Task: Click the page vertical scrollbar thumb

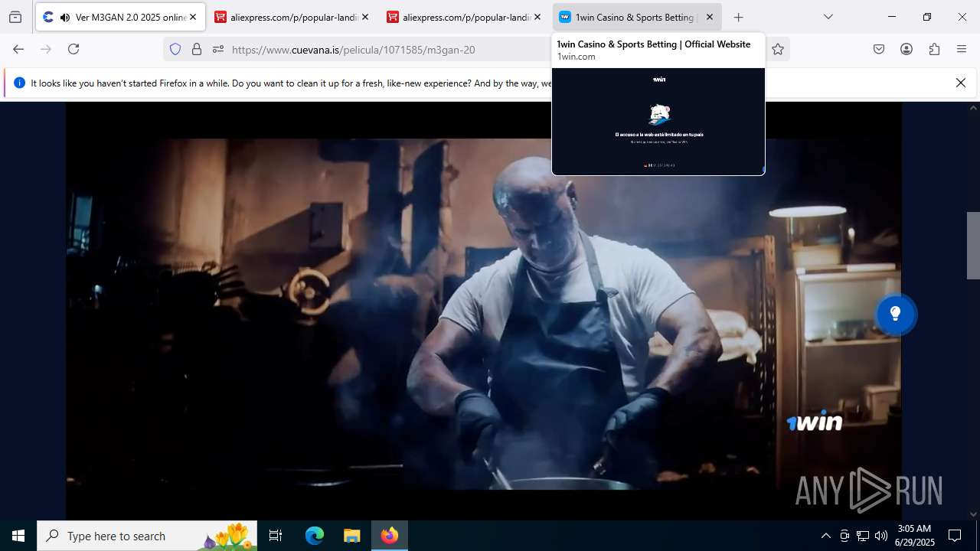Action: point(973,245)
